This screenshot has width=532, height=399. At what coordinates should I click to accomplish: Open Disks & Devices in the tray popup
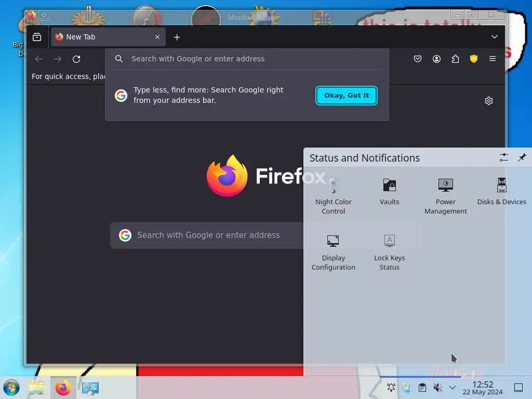pyautogui.click(x=501, y=192)
